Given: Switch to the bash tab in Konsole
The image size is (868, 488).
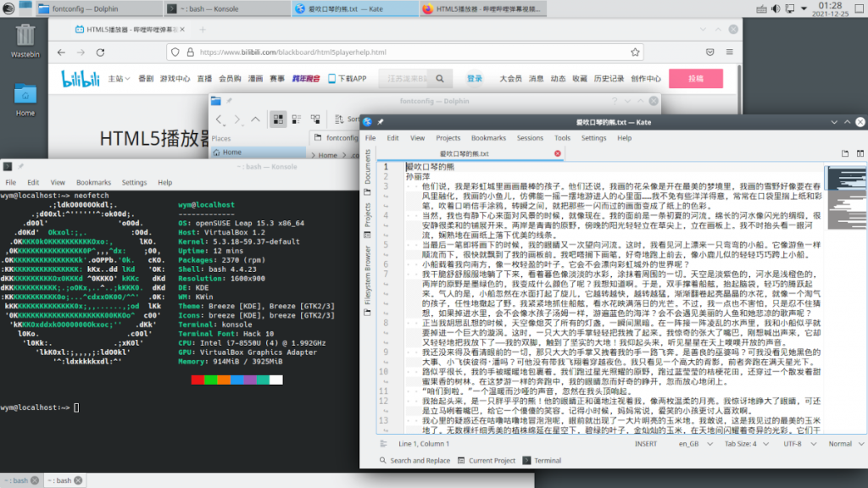Looking at the screenshot, I should pos(19,479).
